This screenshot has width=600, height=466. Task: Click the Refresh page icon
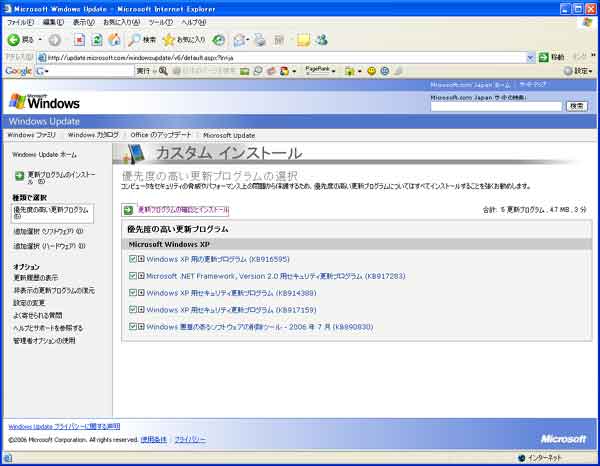pyautogui.click(x=97, y=40)
